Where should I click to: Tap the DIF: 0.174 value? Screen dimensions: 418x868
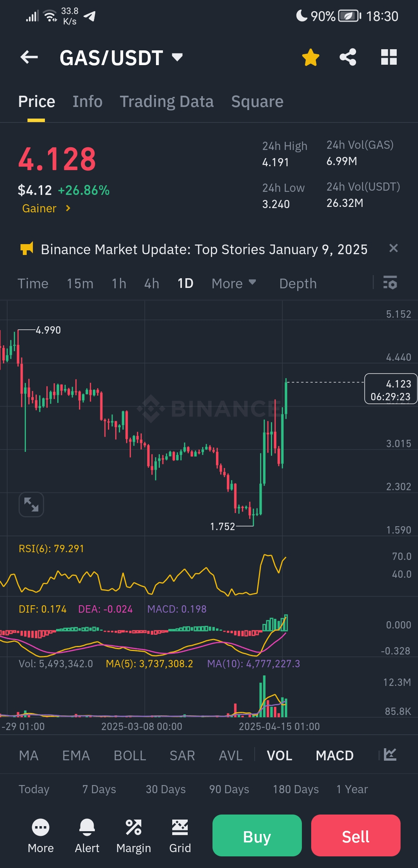43,609
